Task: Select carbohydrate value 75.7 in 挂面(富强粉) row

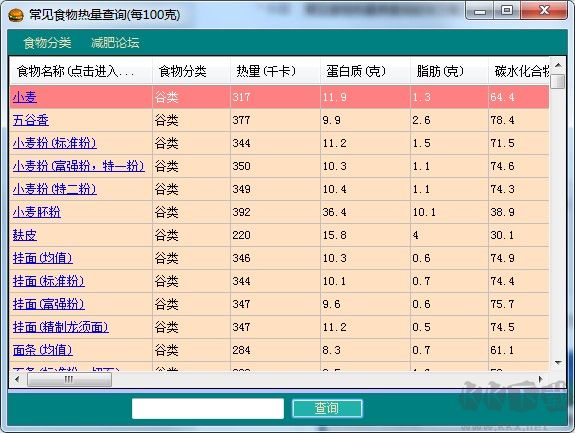Action: coord(502,304)
